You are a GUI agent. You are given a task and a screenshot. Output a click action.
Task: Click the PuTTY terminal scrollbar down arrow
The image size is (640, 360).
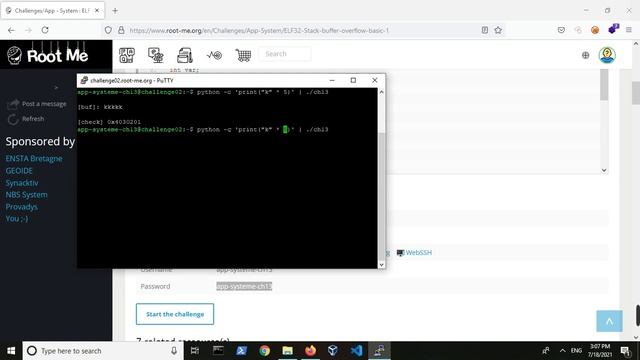pyautogui.click(x=381, y=265)
